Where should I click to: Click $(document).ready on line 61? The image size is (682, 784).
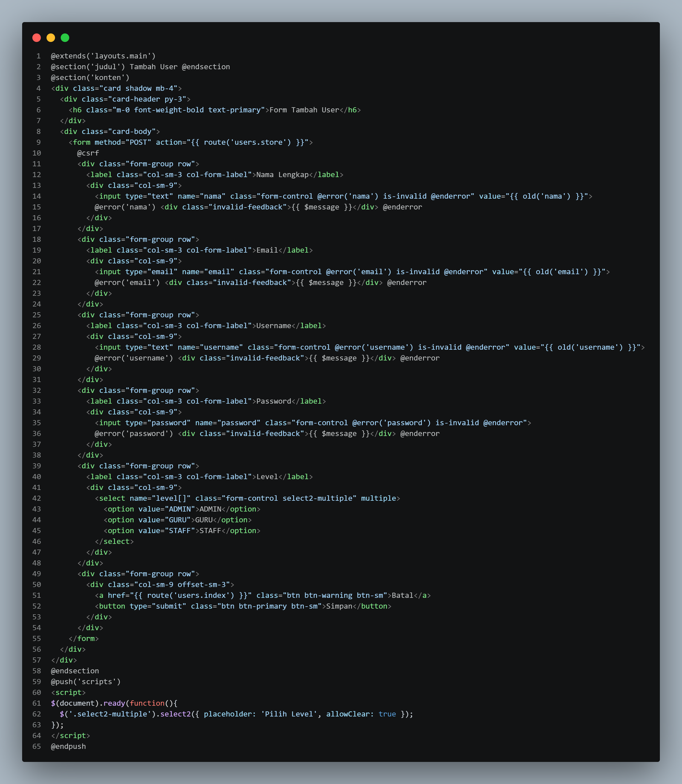tap(88, 703)
